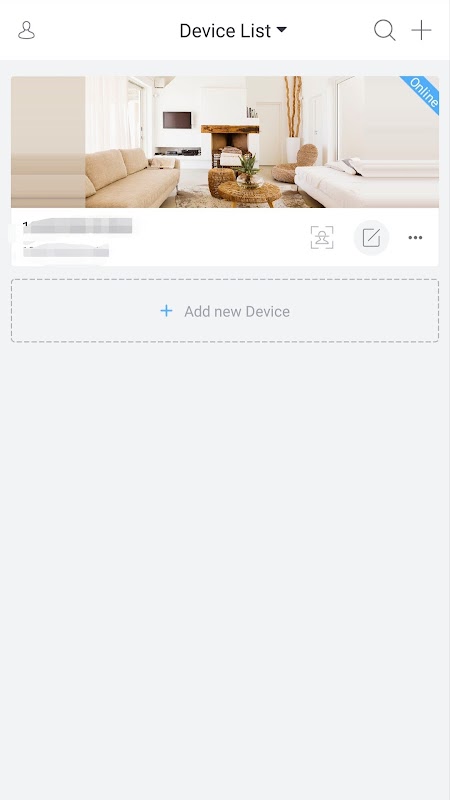Click the dashed Add new Device box border area
This screenshot has width=450, height=800.
point(225,310)
